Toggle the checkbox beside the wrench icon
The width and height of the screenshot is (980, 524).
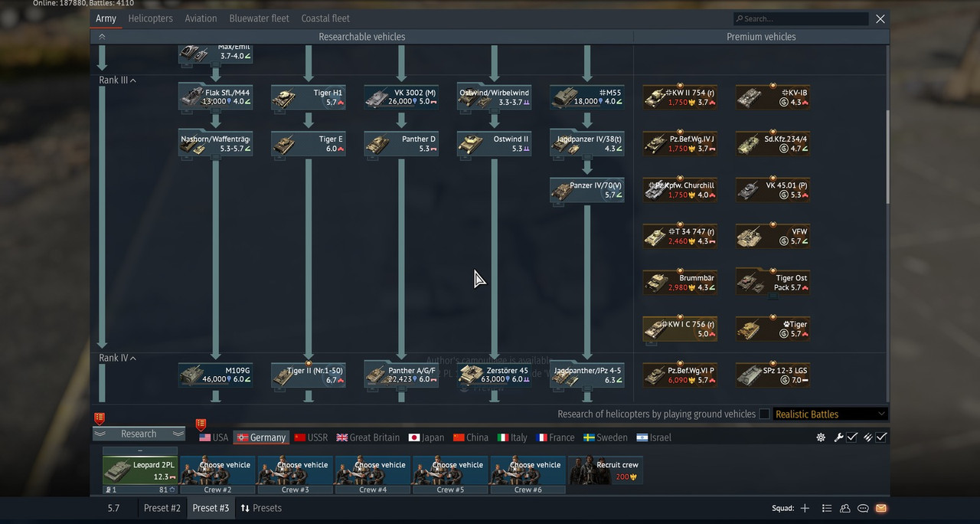(852, 437)
